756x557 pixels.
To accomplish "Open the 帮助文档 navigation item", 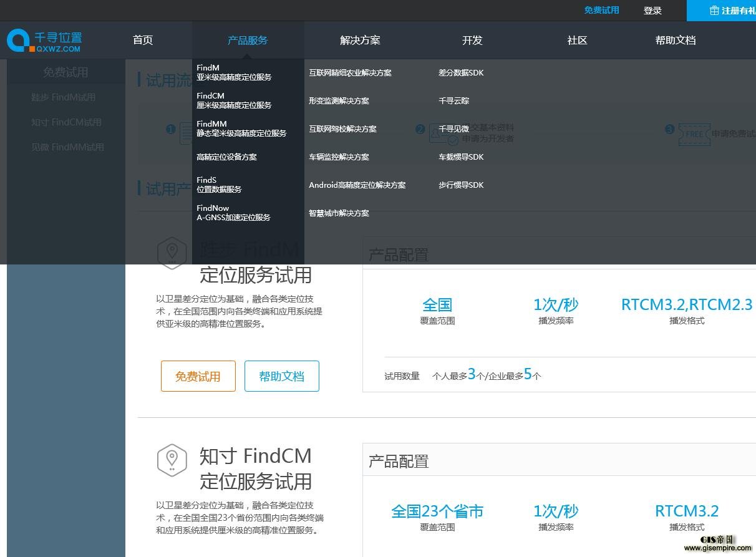I will click(x=675, y=41).
